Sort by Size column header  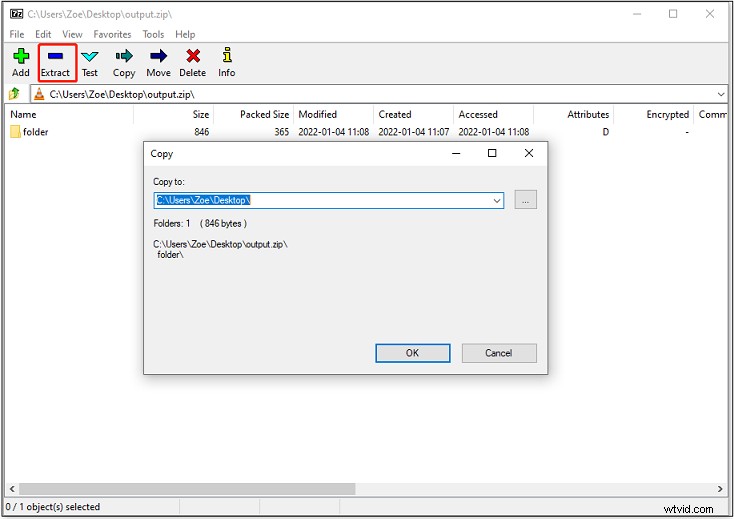174,114
